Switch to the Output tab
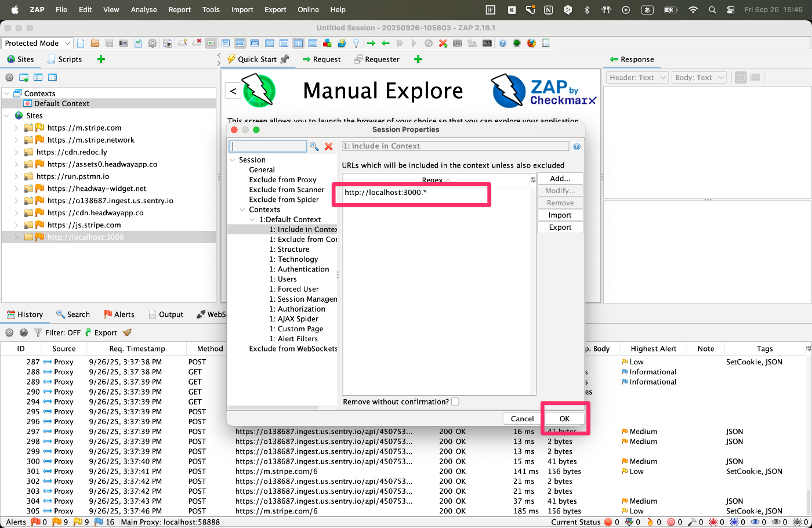This screenshot has width=812, height=528. point(166,314)
